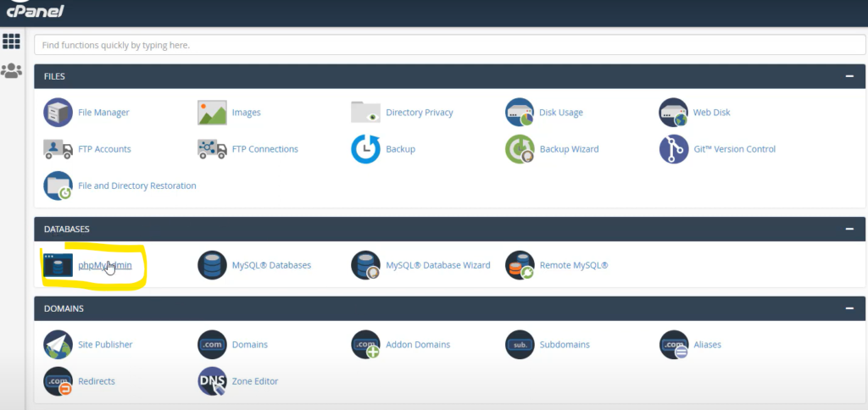Click the Backup clock icon

[x=366, y=149]
